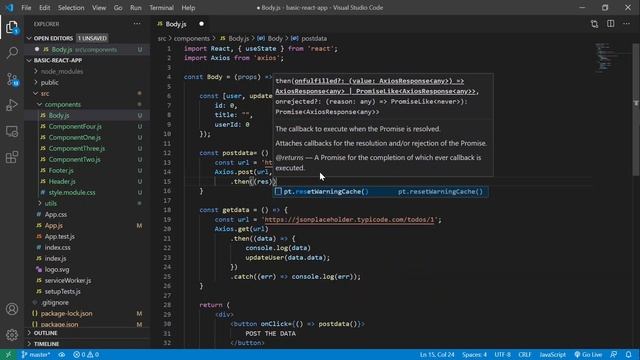
Task: Open ComponentFour.js in the explorer
Action: tap(75, 127)
